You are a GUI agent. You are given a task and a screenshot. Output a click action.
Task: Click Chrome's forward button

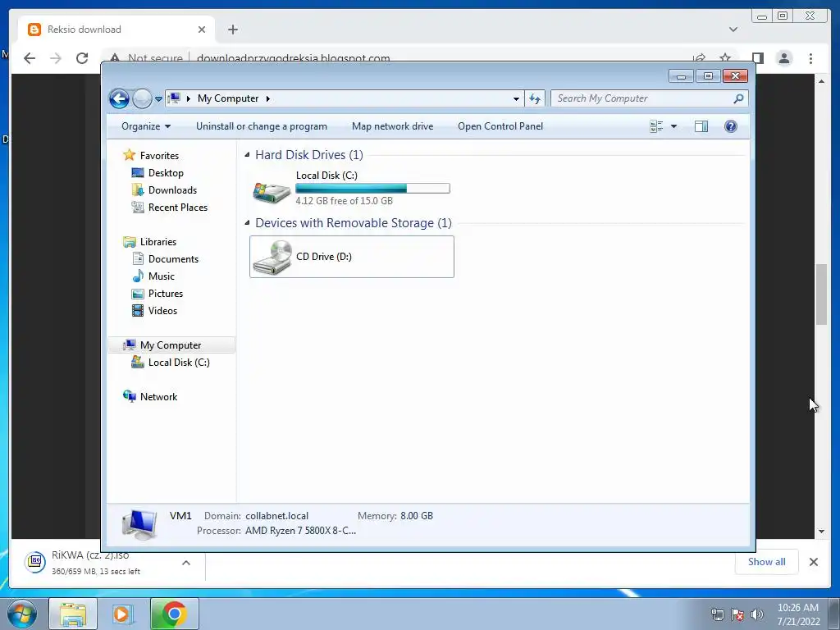point(56,58)
